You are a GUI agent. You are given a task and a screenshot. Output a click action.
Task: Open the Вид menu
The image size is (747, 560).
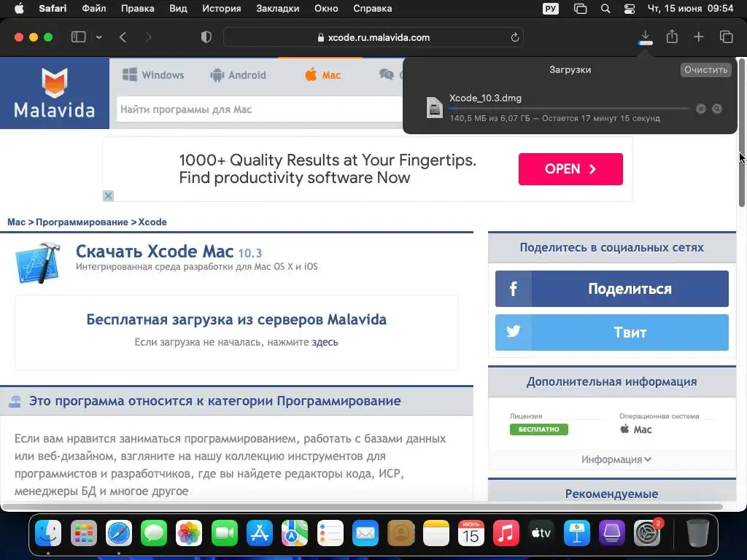coord(178,9)
